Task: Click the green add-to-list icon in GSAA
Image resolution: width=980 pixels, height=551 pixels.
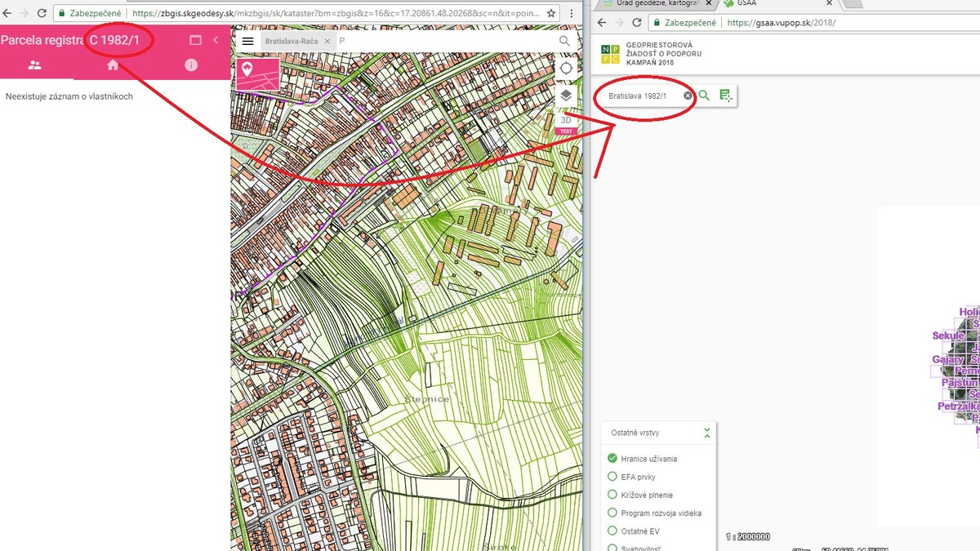Action: (x=725, y=96)
